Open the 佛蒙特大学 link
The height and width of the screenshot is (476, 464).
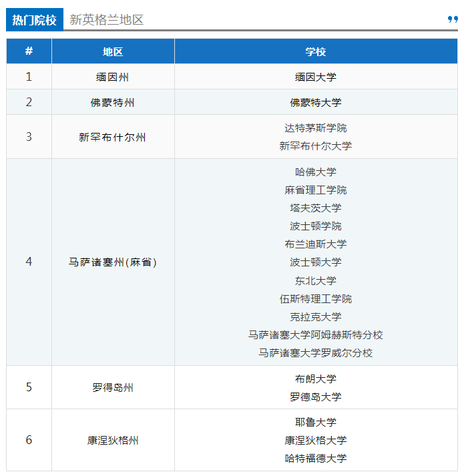coord(316,103)
